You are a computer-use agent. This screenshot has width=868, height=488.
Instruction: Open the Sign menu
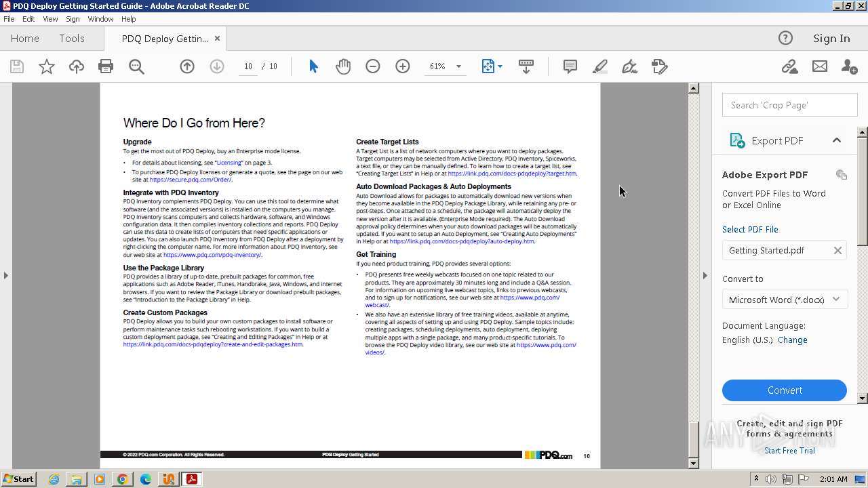pyautogui.click(x=73, y=19)
